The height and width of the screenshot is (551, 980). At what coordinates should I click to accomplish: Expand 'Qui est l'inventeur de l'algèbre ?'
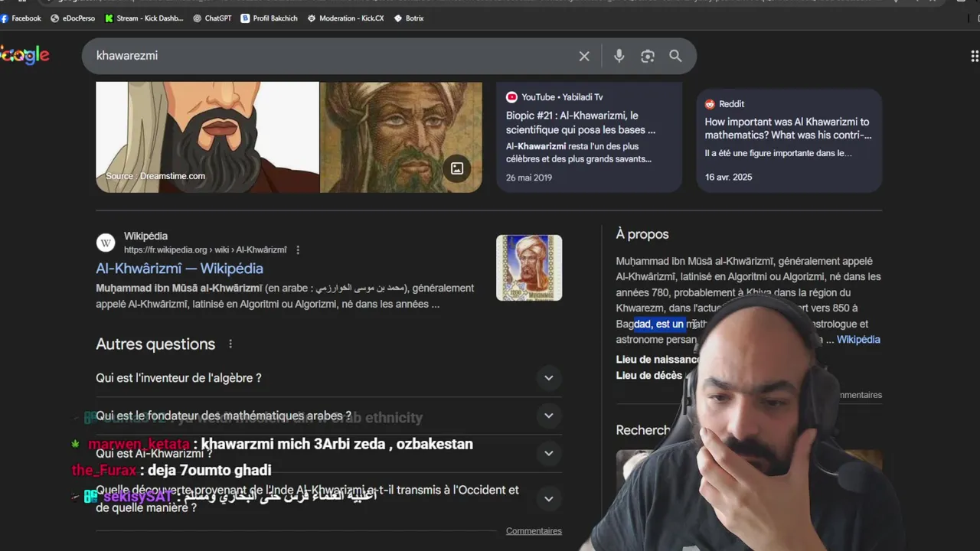329,378
